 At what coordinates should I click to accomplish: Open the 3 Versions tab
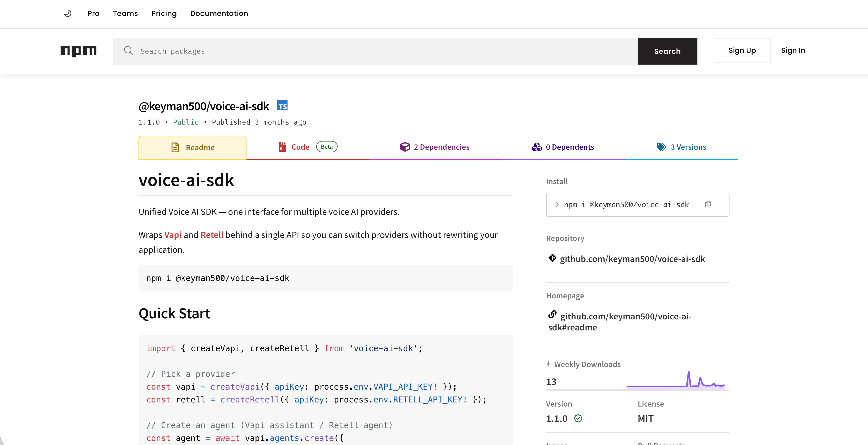681,147
